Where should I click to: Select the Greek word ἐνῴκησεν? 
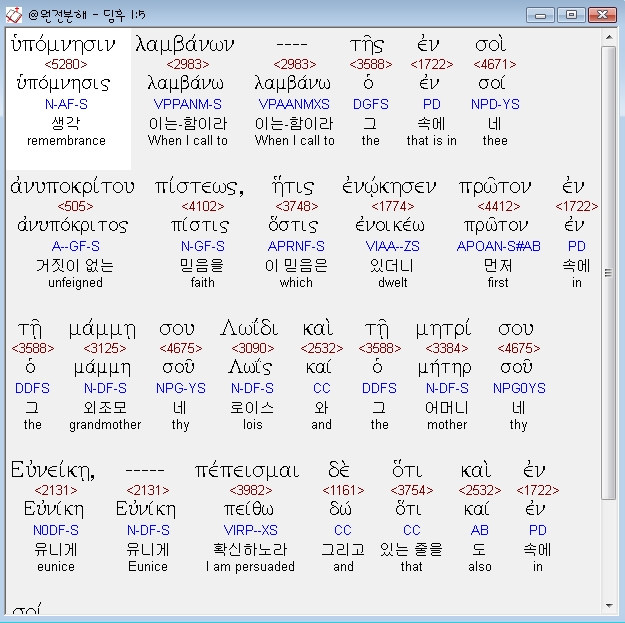[x=389, y=187]
